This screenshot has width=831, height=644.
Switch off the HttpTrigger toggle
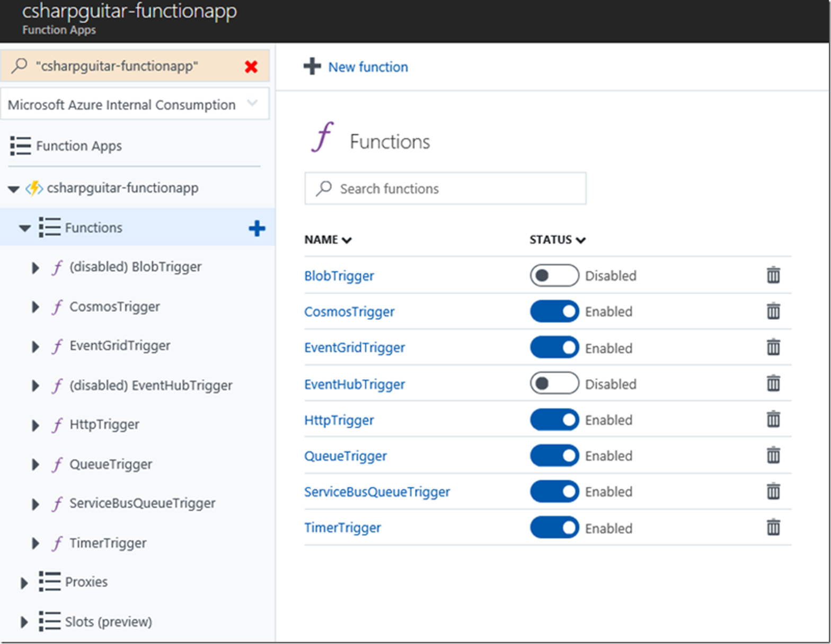(x=554, y=419)
